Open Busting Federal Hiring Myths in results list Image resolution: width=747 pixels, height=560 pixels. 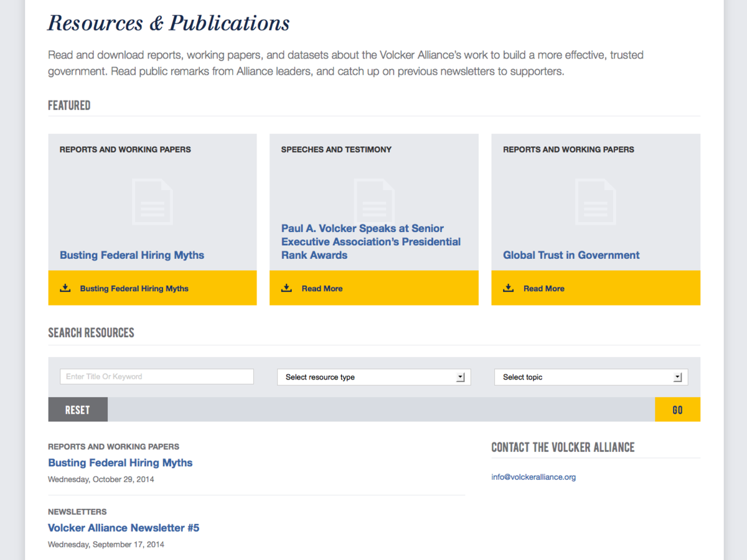120,463
